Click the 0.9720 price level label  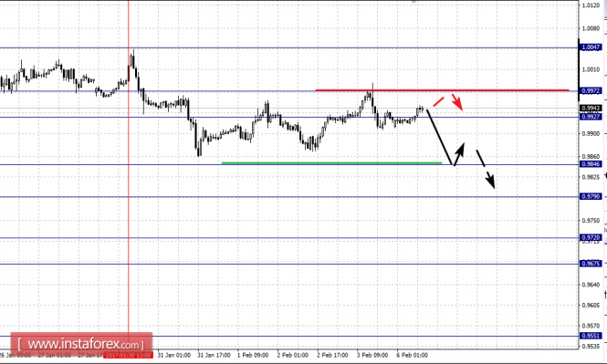coord(591,237)
